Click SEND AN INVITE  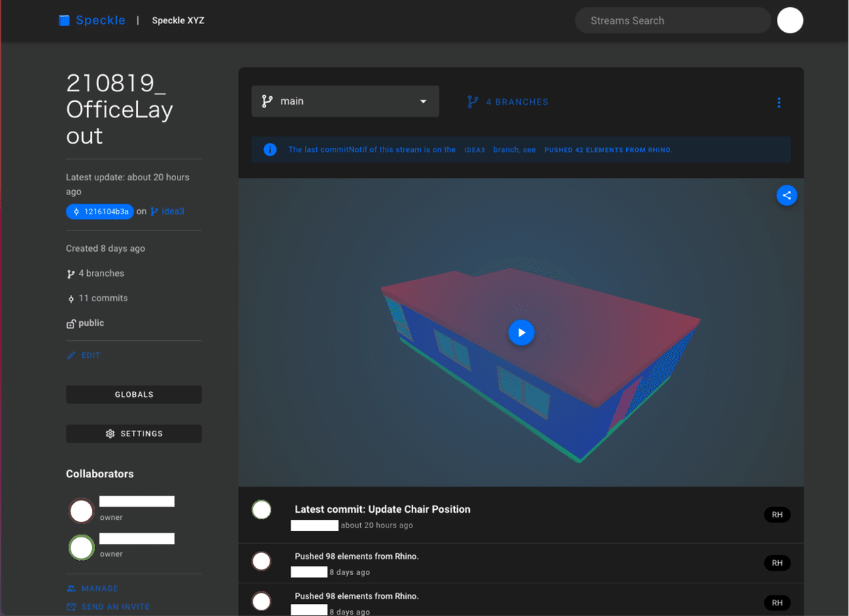coord(108,607)
